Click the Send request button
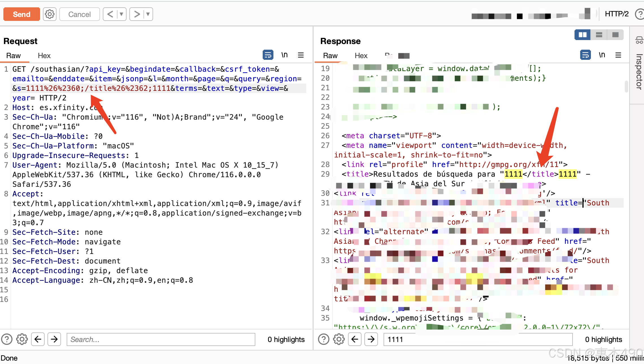The width and height of the screenshot is (644, 364). click(x=21, y=14)
